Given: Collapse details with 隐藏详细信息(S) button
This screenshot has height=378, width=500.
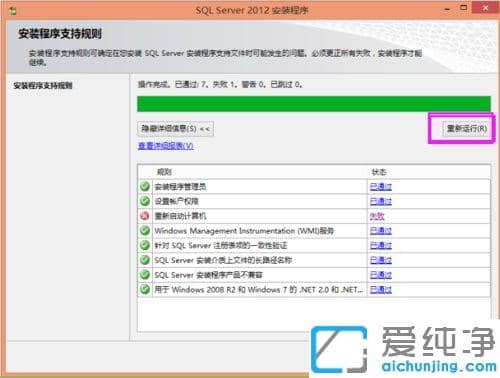Looking at the screenshot, I should 175,129.
